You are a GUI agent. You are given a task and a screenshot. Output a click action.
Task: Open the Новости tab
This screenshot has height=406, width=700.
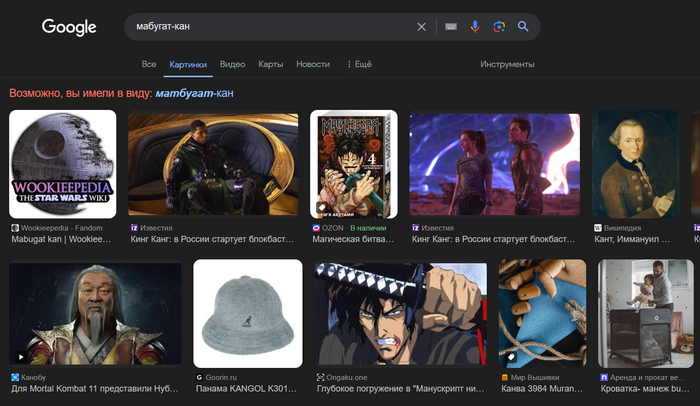313,64
